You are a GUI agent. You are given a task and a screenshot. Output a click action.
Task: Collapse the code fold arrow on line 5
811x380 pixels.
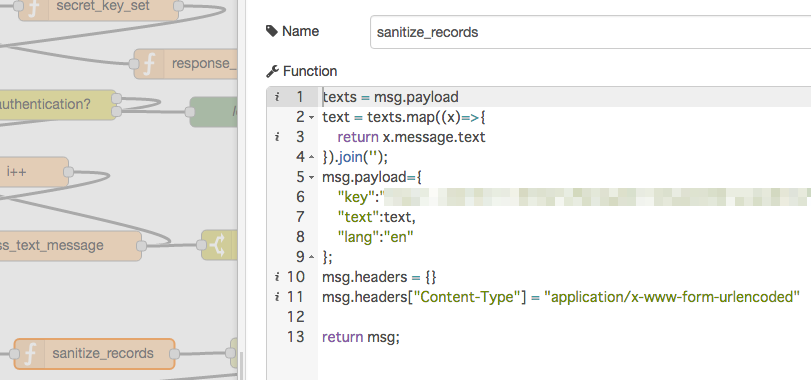pyautogui.click(x=311, y=178)
